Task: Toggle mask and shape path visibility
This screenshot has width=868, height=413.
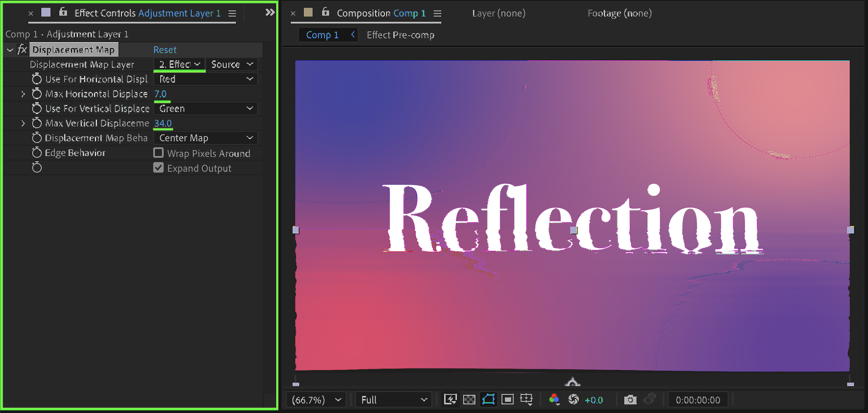Action: [x=488, y=399]
